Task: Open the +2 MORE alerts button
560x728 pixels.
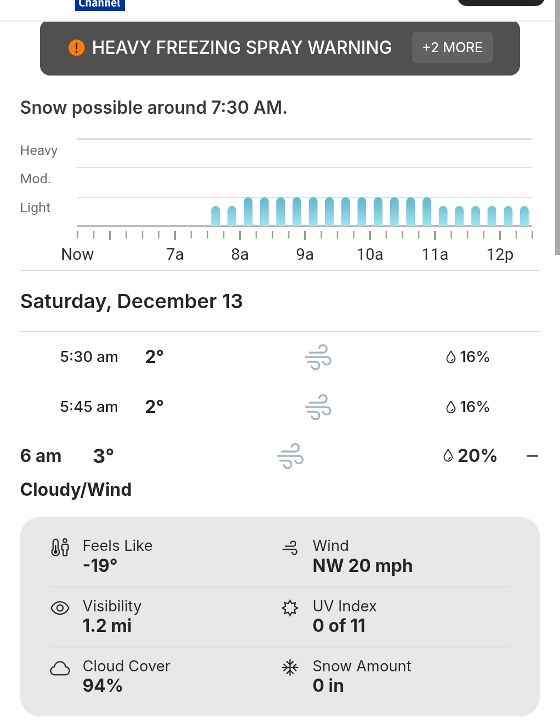Action: click(452, 48)
